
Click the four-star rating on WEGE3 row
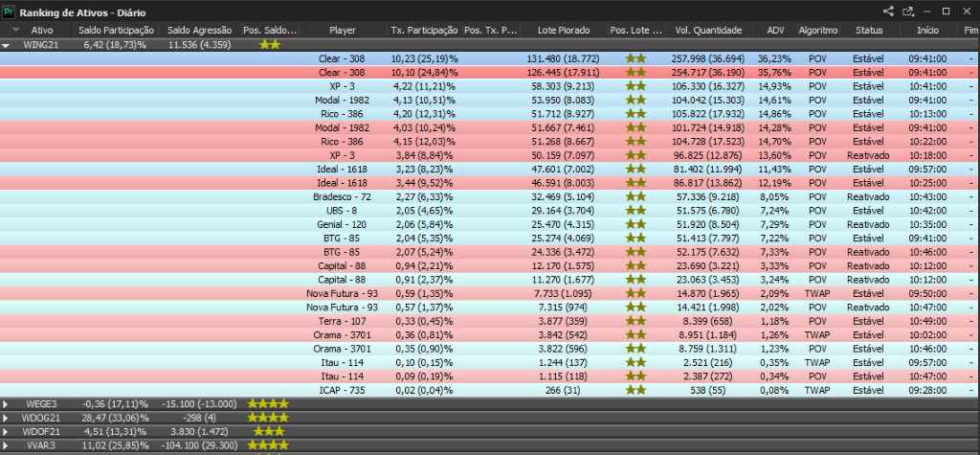(269, 404)
